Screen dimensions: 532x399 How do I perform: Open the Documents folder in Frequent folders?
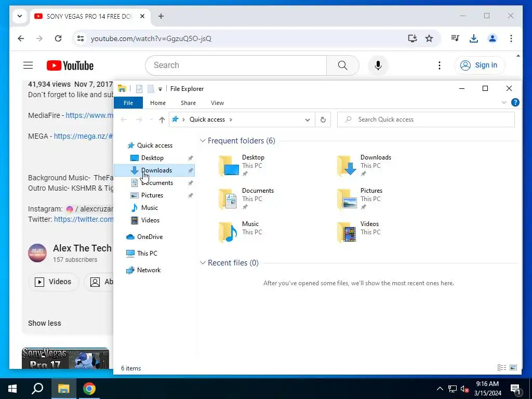pyautogui.click(x=246, y=199)
